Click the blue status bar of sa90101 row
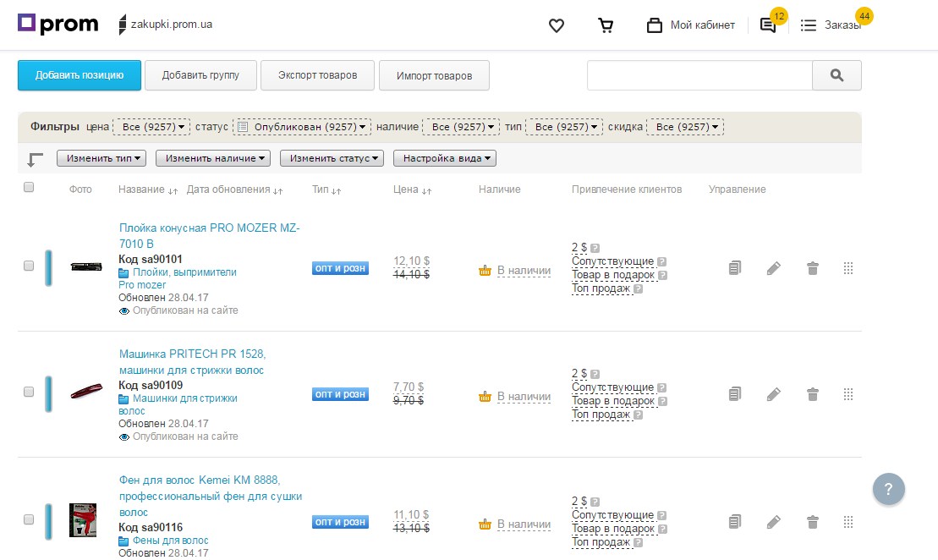The height and width of the screenshot is (560, 938). click(48, 268)
